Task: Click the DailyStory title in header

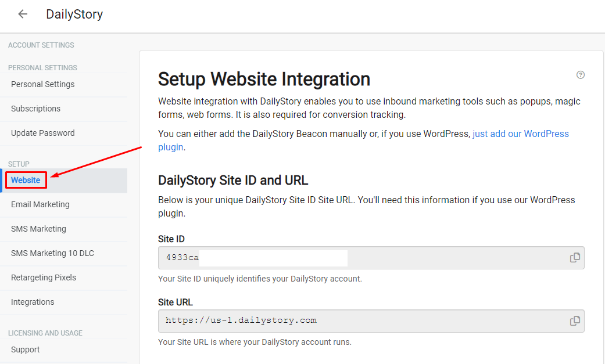Action: (x=74, y=15)
